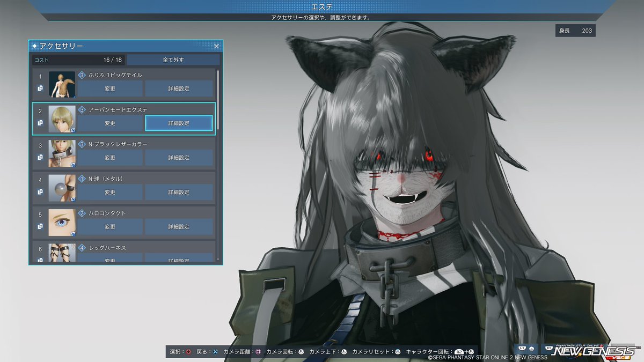Viewport: 644px width, 362px height.
Task: Click 変更 for アーバンモードエクステ
Action: click(110, 123)
